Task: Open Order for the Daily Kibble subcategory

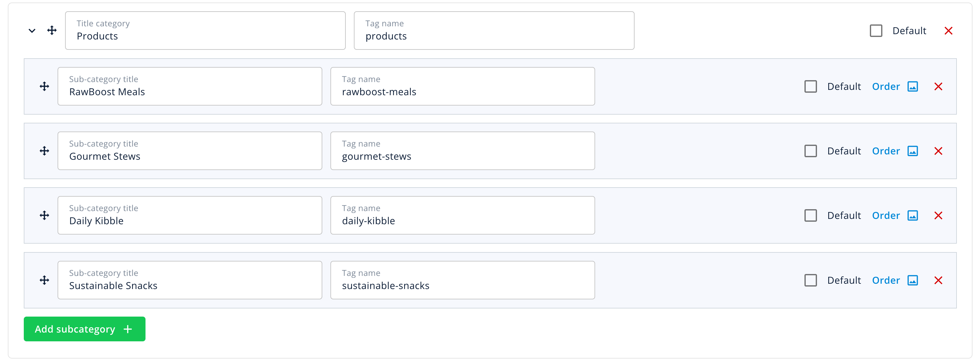Action: [886, 215]
